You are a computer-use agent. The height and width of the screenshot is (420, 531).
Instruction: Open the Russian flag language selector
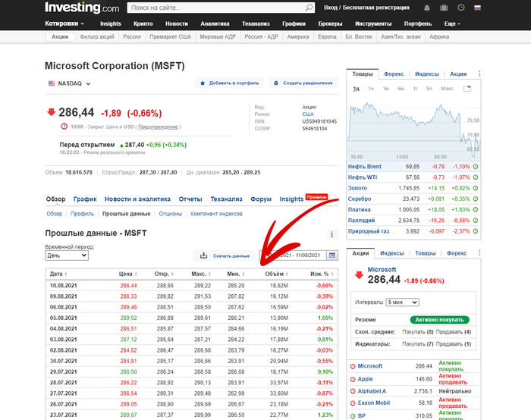tap(477, 8)
